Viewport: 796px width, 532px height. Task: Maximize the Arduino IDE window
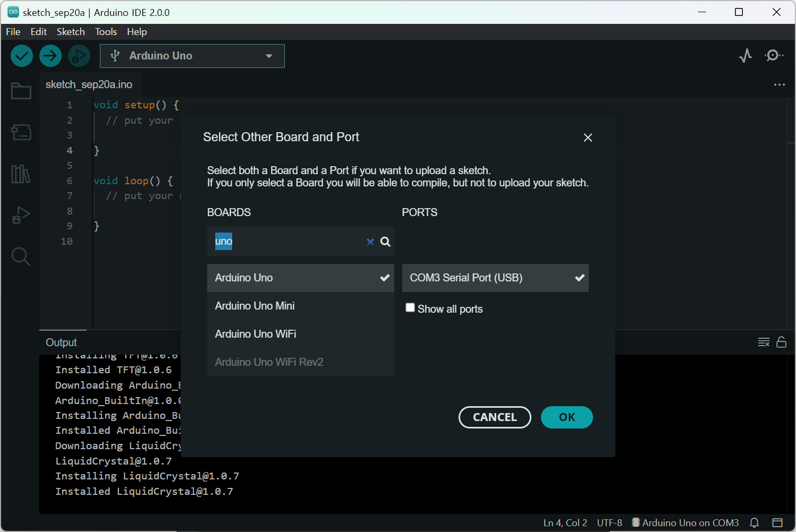point(739,12)
